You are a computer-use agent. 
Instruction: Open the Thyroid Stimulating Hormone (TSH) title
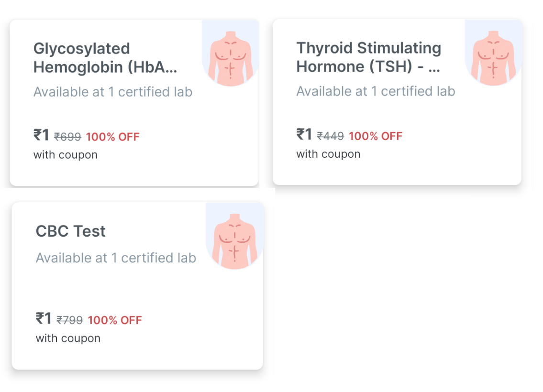368,57
